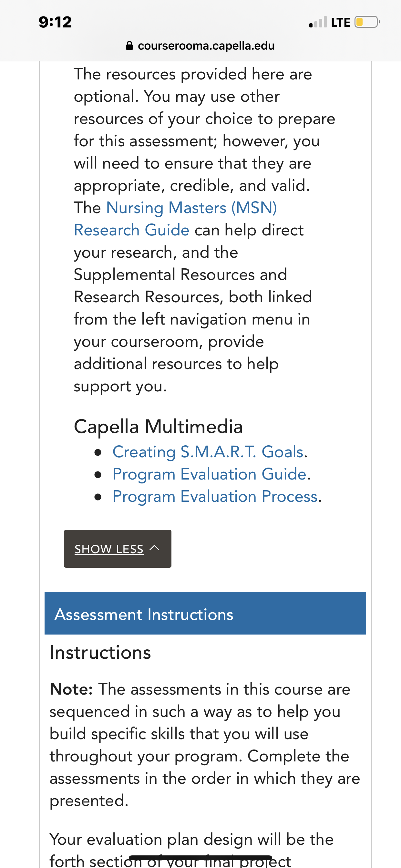Open Creating S.M.A.R.T. Goals link
Screen dimensions: 401x868
coord(208,452)
